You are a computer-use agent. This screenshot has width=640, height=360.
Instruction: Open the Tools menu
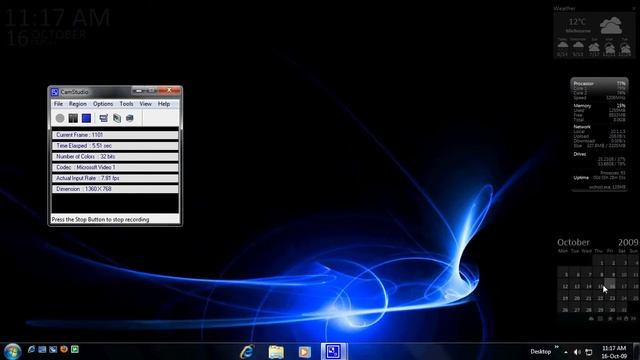(x=126, y=104)
